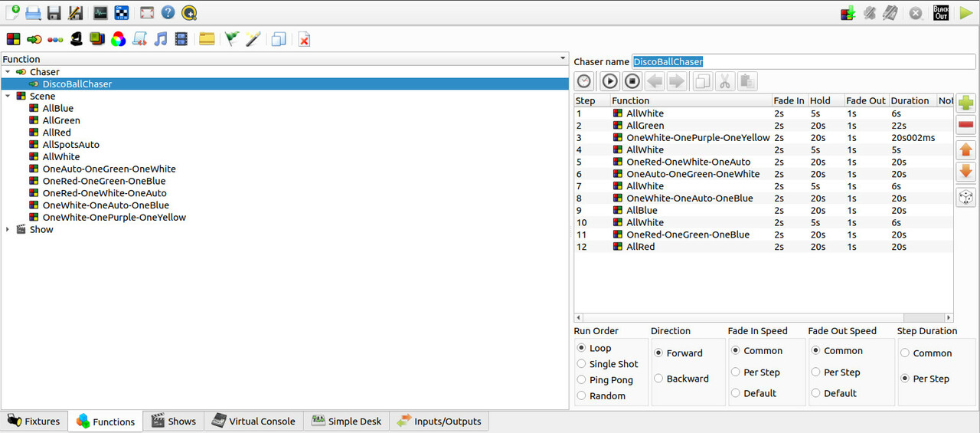Image resolution: width=980 pixels, height=433 pixels.
Task: Open the Fixtures tab
Action: click(34, 422)
